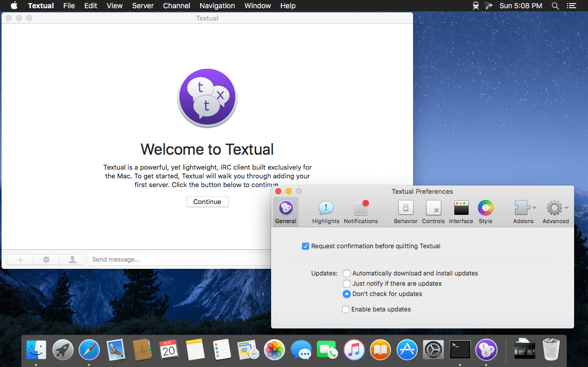The width and height of the screenshot is (588, 367).
Task: Click the train icon in menu bar
Action: click(x=476, y=6)
